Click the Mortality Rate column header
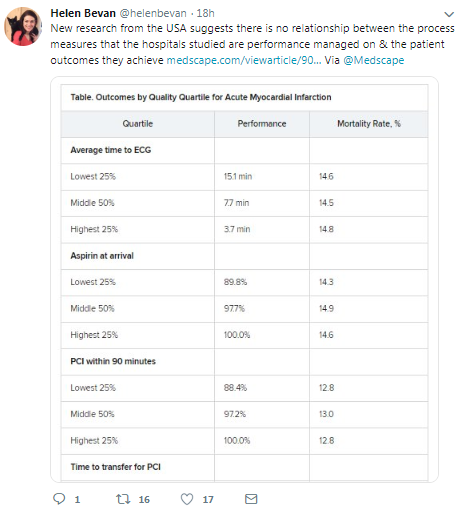 [x=369, y=124]
